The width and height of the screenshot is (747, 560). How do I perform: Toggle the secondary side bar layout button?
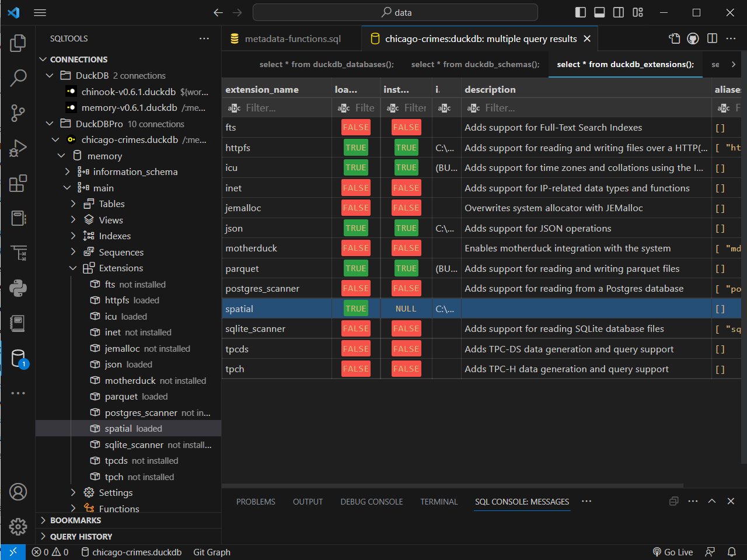click(x=619, y=12)
